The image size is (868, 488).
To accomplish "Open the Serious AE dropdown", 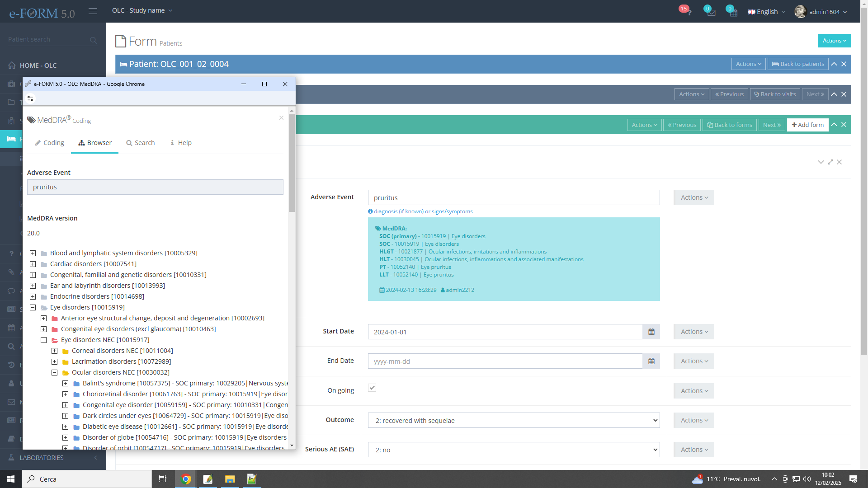I will (514, 450).
